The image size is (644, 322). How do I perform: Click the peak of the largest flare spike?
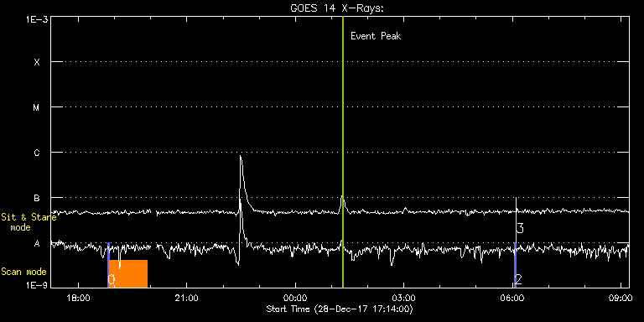241,156
